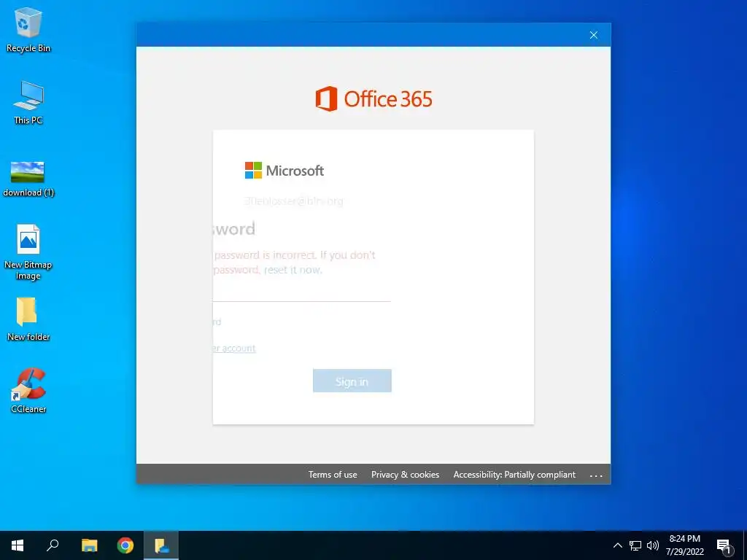Click the Sign in button

tap(352, 381)
